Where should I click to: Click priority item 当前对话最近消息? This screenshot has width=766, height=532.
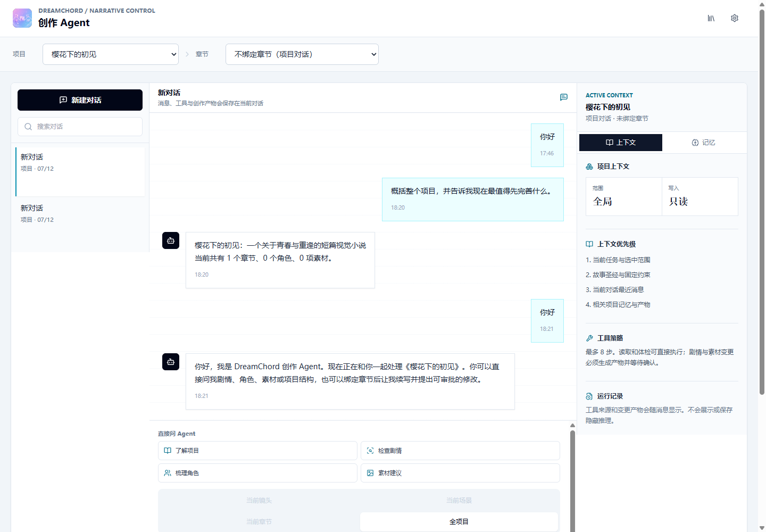click(615, 290)
